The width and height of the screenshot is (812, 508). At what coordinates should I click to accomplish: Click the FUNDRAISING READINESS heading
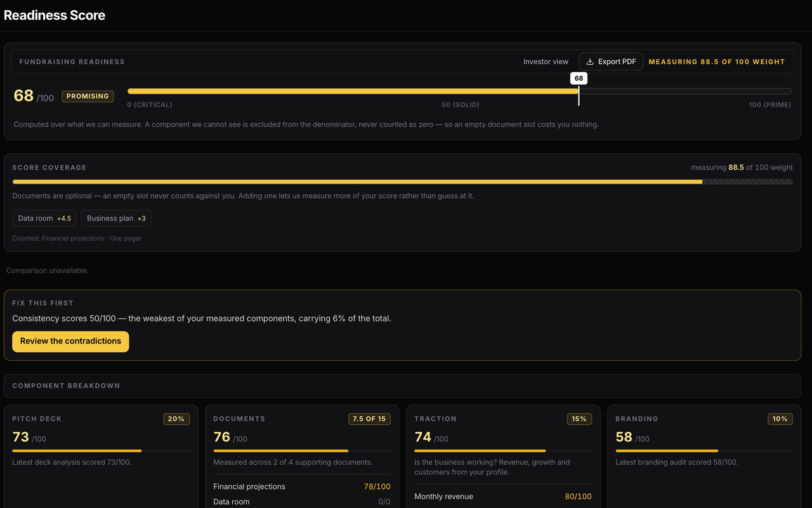[x=72, y=62]
